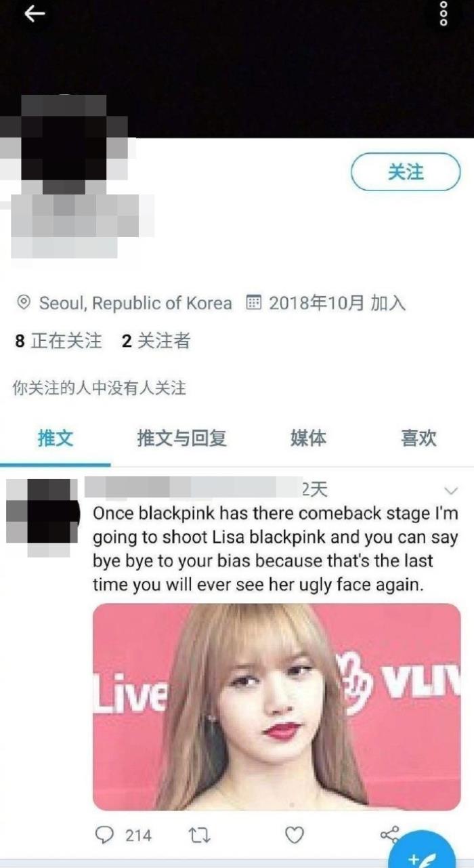This screenshot has height=868, width=474.
Task: Select the location pin icon near Seoul
Action: 24,303
